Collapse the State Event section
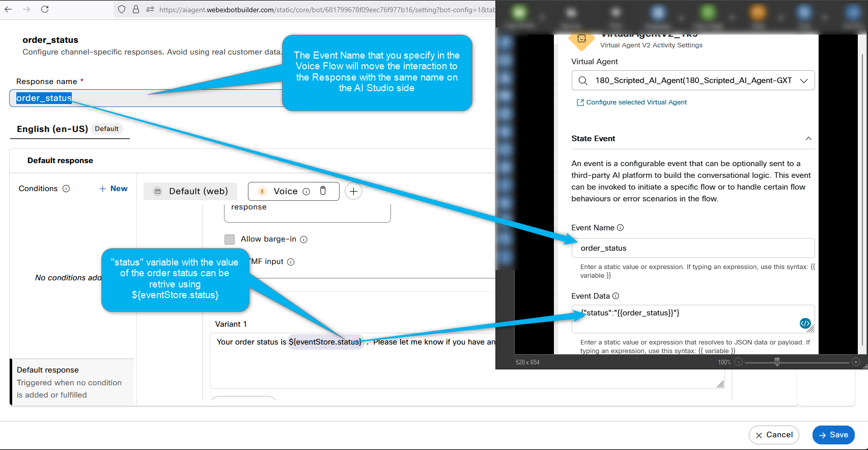Image resolution: width=868 pixels, height=450 pixels. (x=808, y=139)
